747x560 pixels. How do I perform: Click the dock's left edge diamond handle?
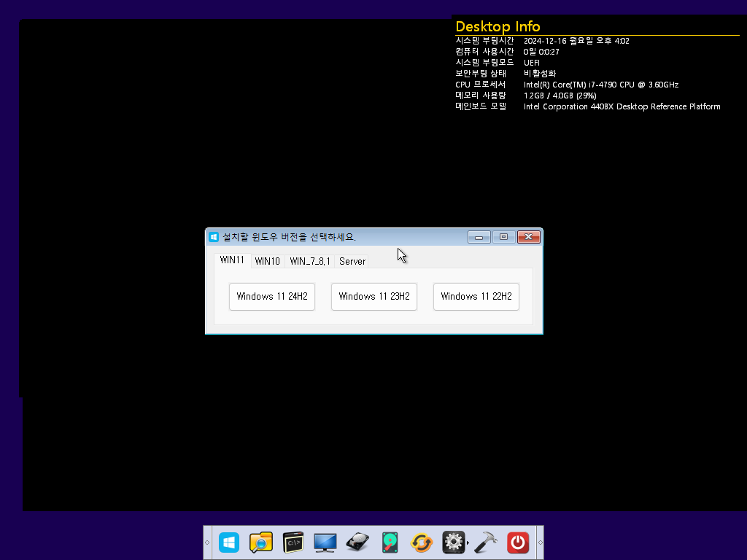[x=207, y=542]
